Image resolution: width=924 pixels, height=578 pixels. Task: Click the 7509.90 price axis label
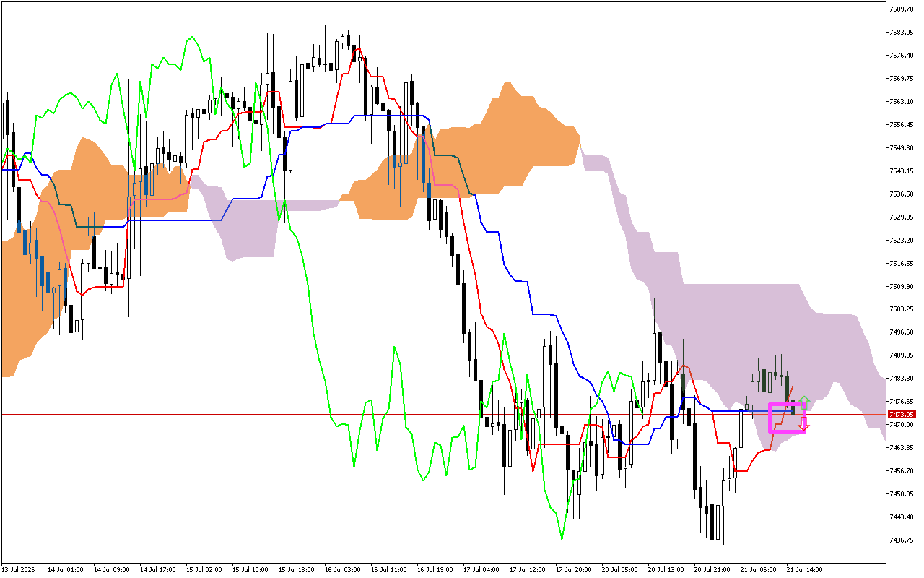click(902, 287)
